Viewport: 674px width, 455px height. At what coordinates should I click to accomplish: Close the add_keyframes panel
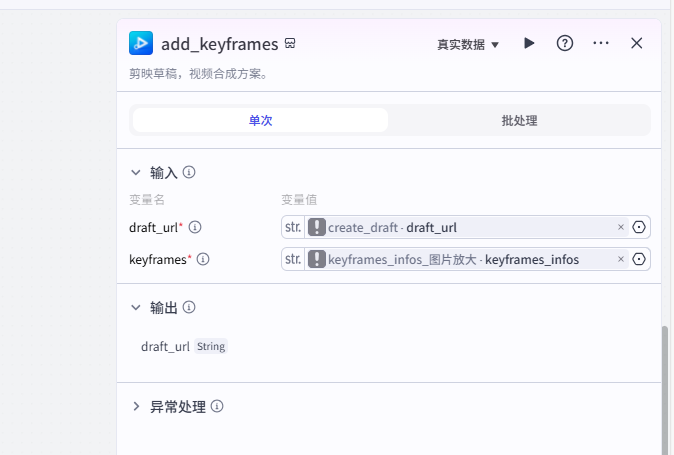tap(637, 43)
